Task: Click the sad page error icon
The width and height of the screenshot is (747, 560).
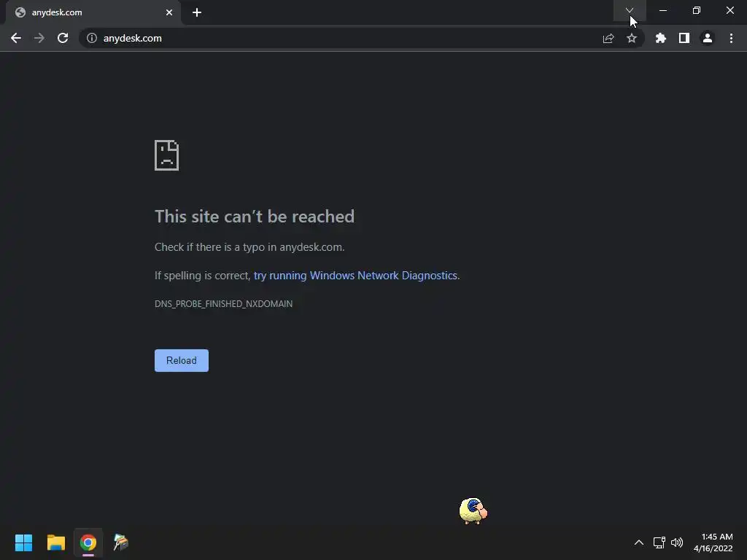Action: coord(167,155)
